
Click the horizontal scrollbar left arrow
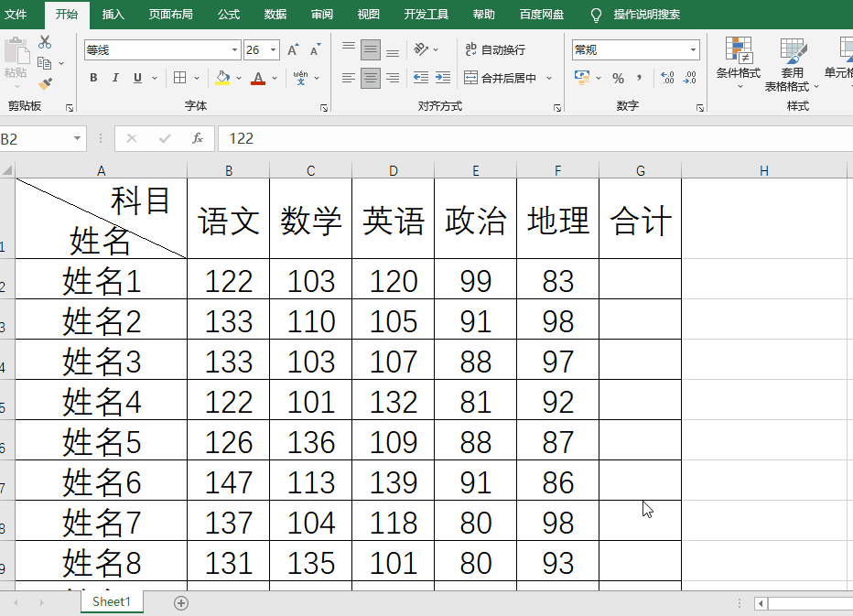point(761,603)
